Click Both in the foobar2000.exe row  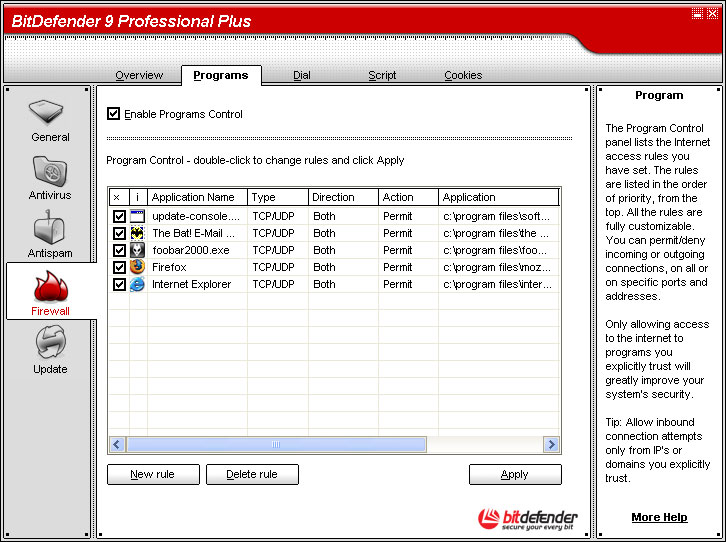[324, 250]
